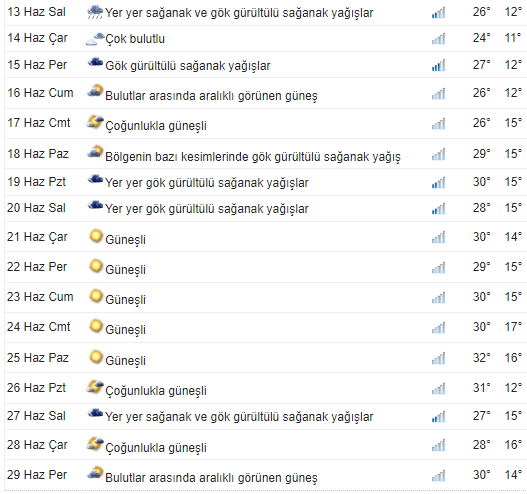Click the 29° high for 18 Haz Paz
This screenshot has height=494, width=527.
pyautogui.click(x=481, y=154)
